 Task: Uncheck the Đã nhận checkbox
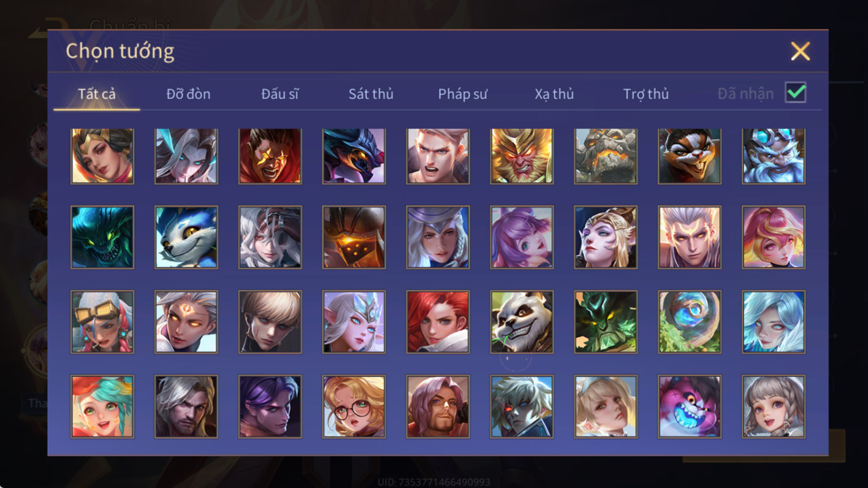point(795,93)
